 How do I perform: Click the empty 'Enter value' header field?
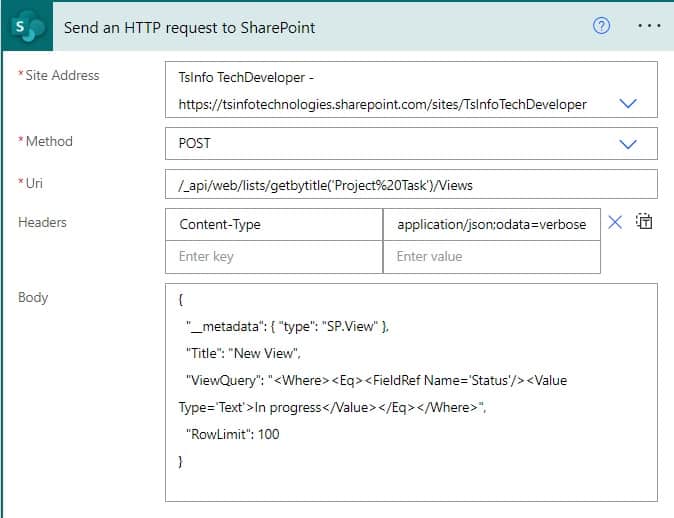pyautogui.click(x=491, y=257)
